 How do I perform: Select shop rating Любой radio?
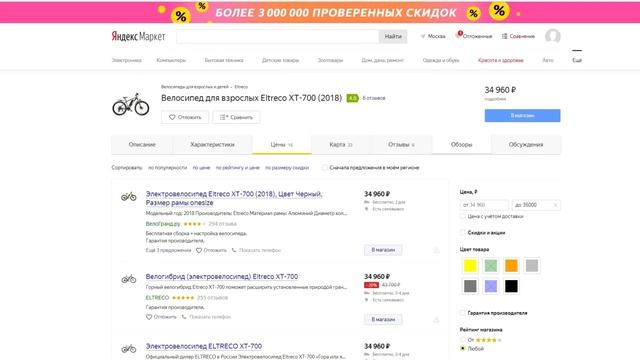462,349
